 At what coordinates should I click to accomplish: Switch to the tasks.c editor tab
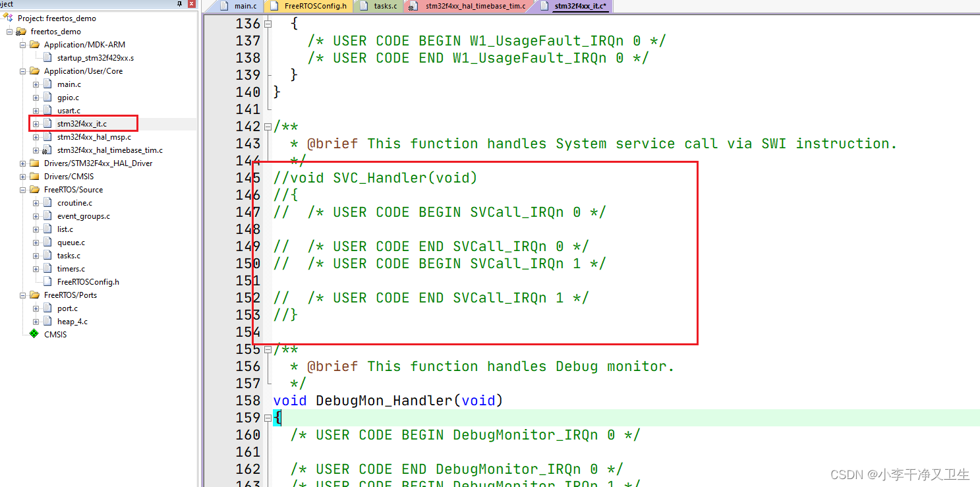click(x=378, y=6)
